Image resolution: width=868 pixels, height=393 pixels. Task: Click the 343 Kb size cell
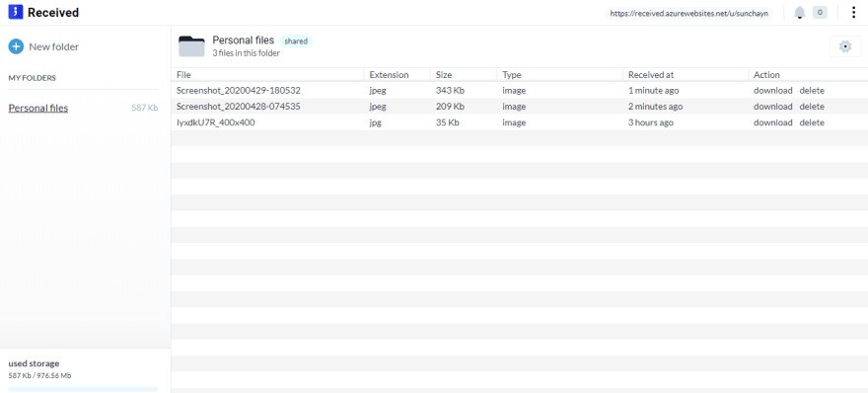point(450,91)
